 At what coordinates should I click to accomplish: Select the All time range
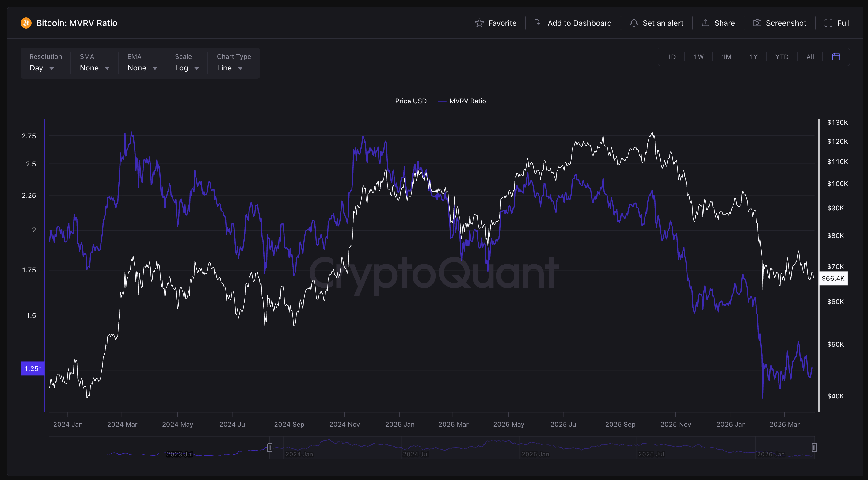coord(810,57)
